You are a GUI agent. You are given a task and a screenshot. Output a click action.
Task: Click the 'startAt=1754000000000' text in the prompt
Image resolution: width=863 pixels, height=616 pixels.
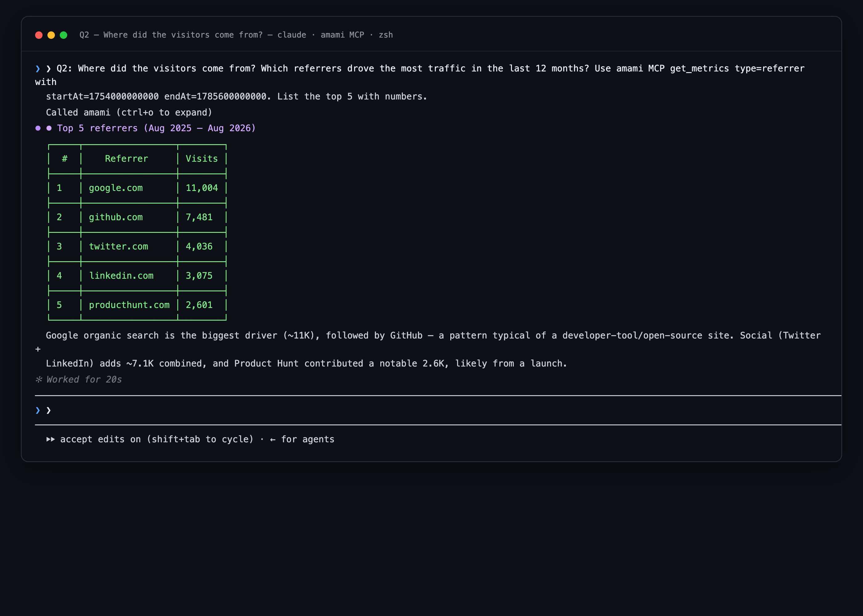(x=102, y=96)
